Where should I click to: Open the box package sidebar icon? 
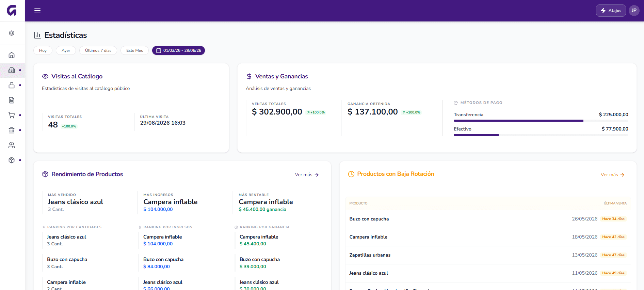coord(12,160)
